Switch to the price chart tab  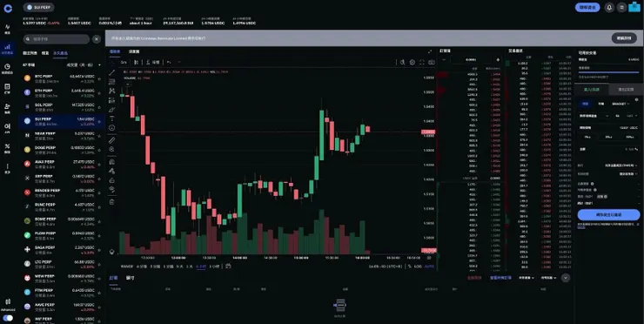pyautogui.click(x=115, y=51)
